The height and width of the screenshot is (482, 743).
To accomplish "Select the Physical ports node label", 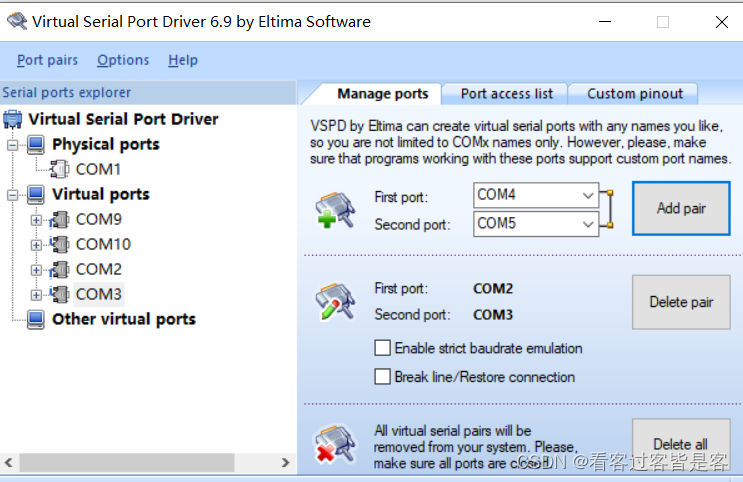I will pos(106,144).
